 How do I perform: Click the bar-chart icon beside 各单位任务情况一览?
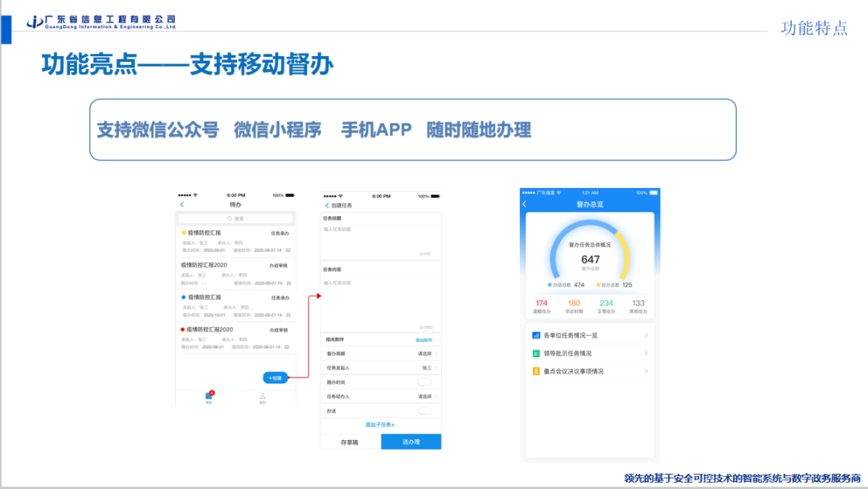click(x=535, y=335)
